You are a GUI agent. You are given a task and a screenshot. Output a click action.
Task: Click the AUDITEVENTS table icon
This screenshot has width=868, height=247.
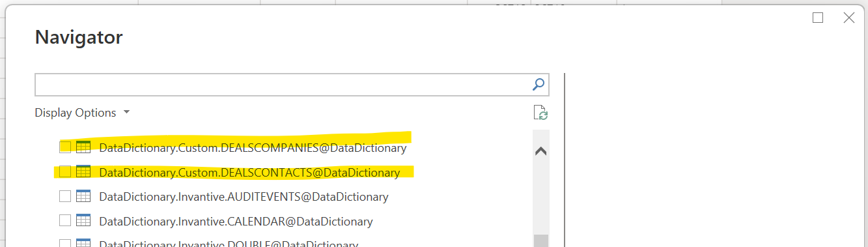tap(83, 196)
